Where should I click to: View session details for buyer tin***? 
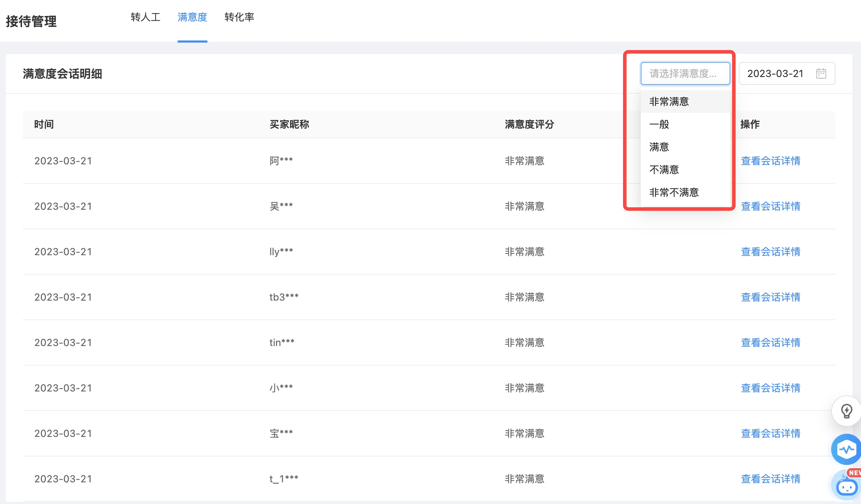[x=770, y=343]
